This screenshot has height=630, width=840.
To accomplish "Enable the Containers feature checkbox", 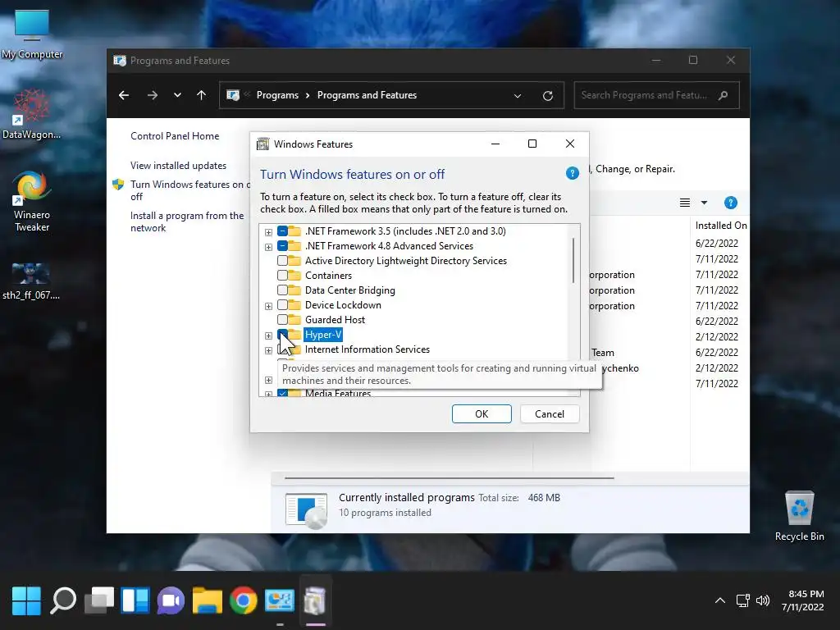I will [282, 276].
